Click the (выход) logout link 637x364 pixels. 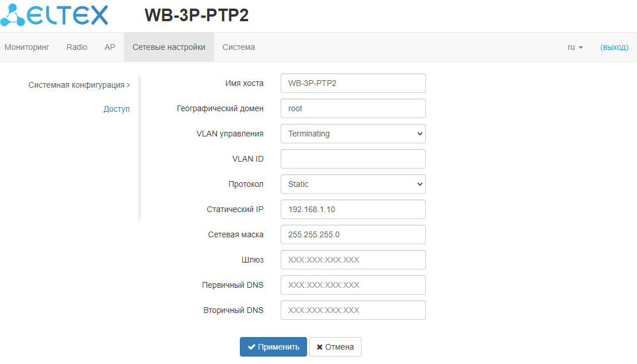[x=614, y=47]
